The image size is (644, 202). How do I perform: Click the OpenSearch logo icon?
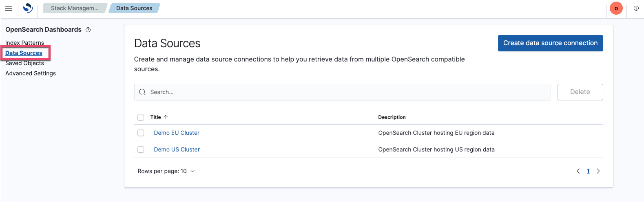click(28, 8)
